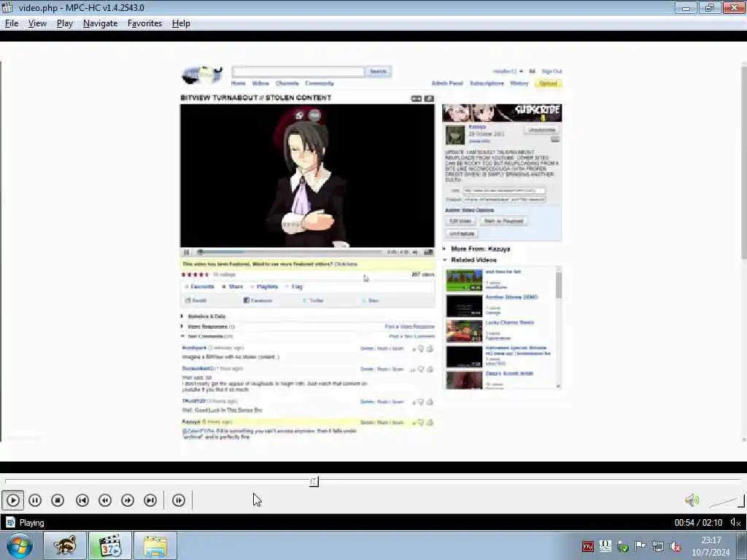Open the raccoon app in the taskbar
Image resolution: width=747 pixels, height=560 pixels.
click(65, 545)
